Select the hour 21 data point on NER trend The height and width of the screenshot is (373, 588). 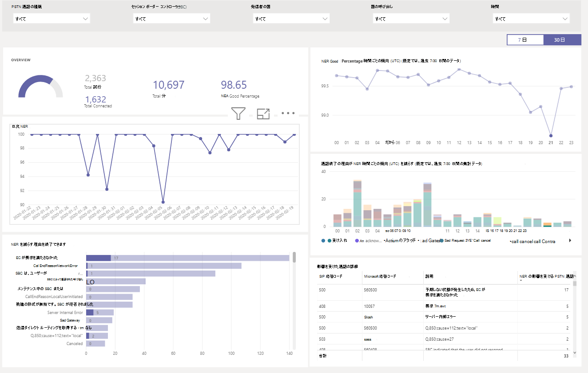[551, 136]
